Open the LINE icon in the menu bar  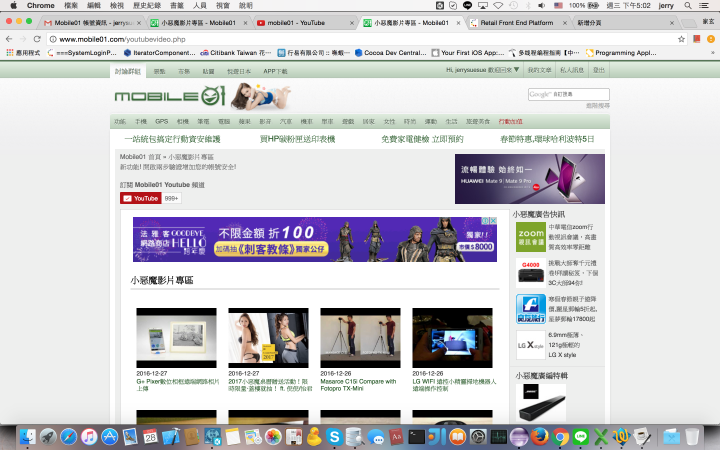click(467, 6)
